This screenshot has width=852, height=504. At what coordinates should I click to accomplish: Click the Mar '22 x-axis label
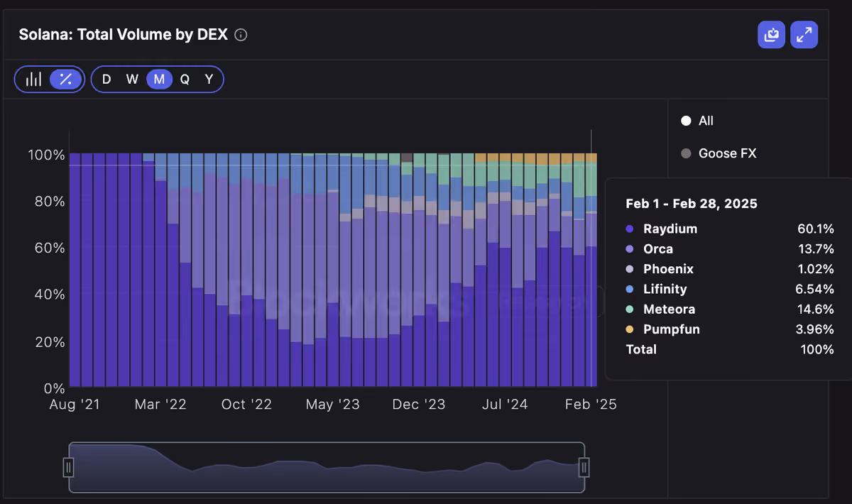pyautogui.click(x=160, y=405)
